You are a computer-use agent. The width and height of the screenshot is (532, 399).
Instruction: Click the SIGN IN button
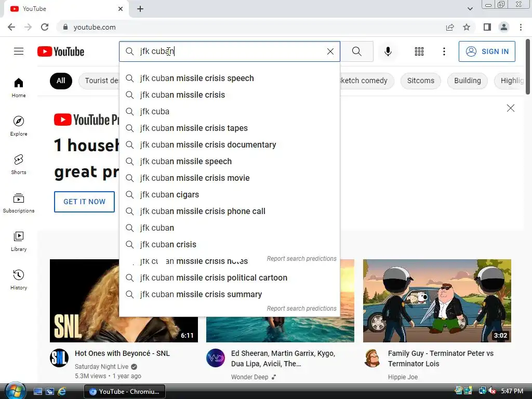(x=486, y=51)
